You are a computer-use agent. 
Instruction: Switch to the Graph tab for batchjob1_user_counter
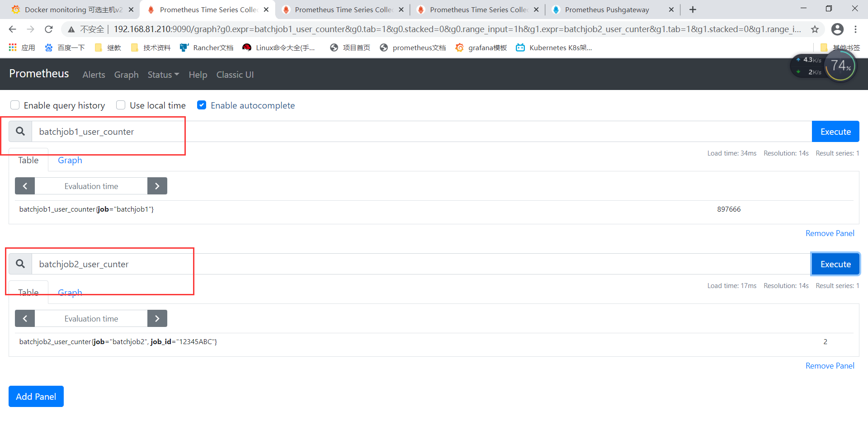pos(70,160)
